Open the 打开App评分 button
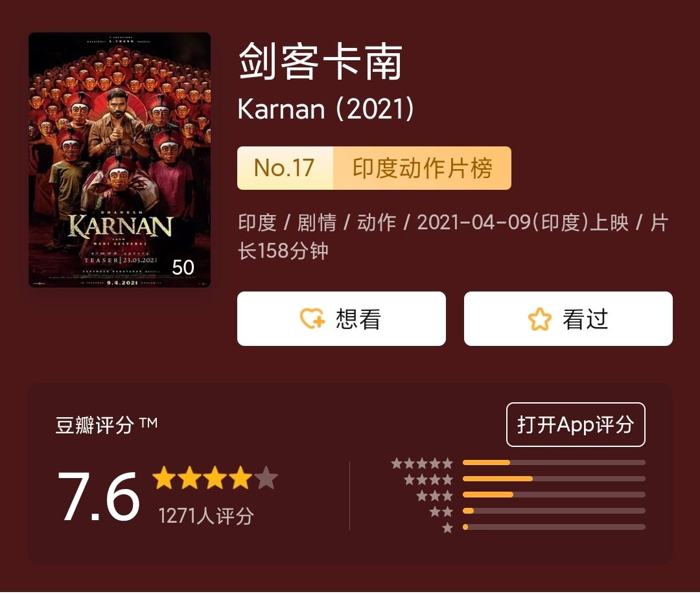This screenshot has height=594, width=700. pyautogui.click(x=576, y=424)
